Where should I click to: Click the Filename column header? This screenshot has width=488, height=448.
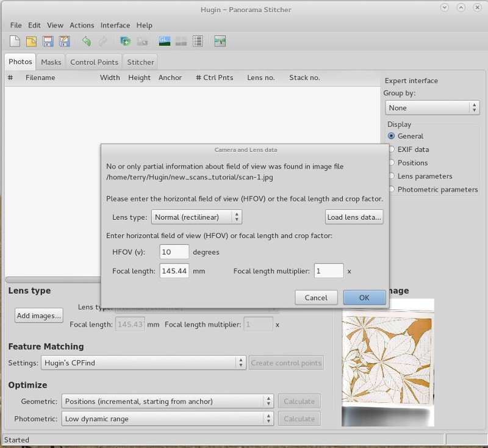pyautogui.click(x=40, y=78)
